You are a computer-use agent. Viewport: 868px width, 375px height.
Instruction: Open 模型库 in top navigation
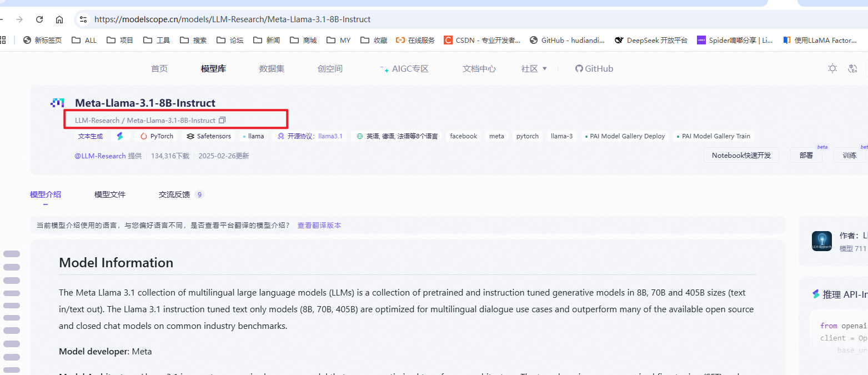pyautogui.click(x=213, y=69)
